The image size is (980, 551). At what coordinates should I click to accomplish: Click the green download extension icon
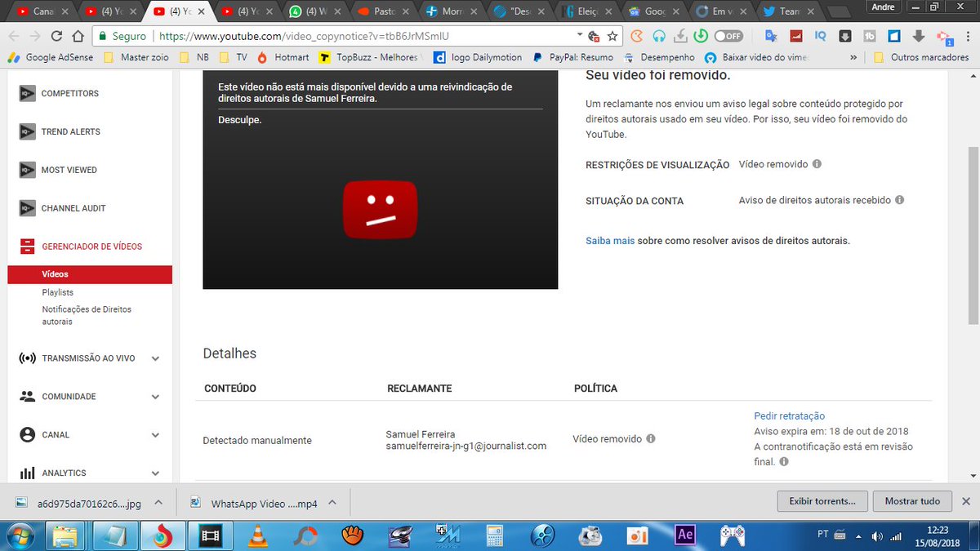[700, 37]
